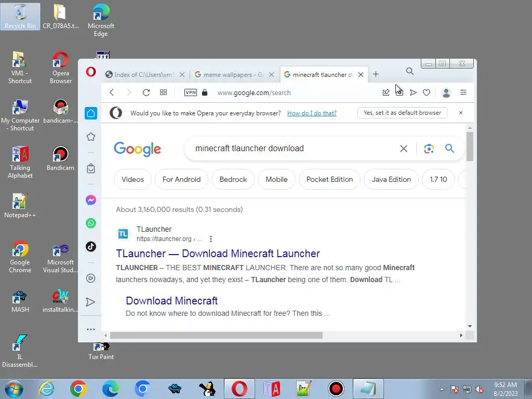Image resolution: width=532 pixels, height=399 pixels.
Task: Close the 'meme wallpapers' tab
Action: pyautogui.click(x=271, y=75)
